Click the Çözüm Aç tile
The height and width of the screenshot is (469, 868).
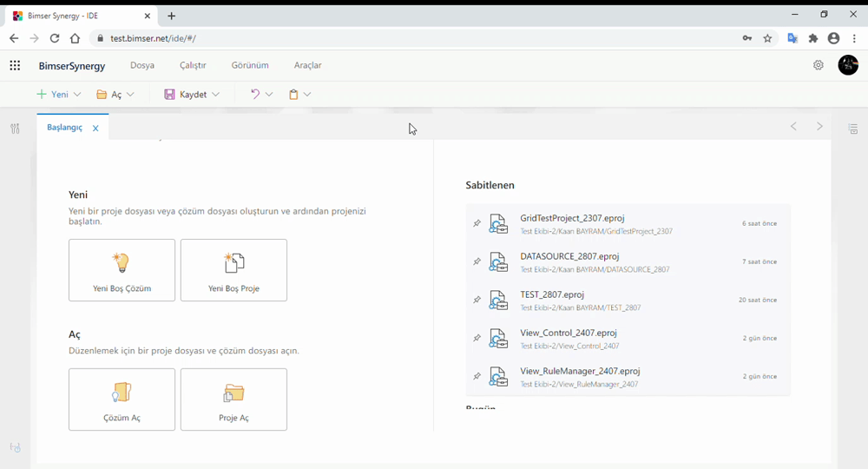point(122,400)
